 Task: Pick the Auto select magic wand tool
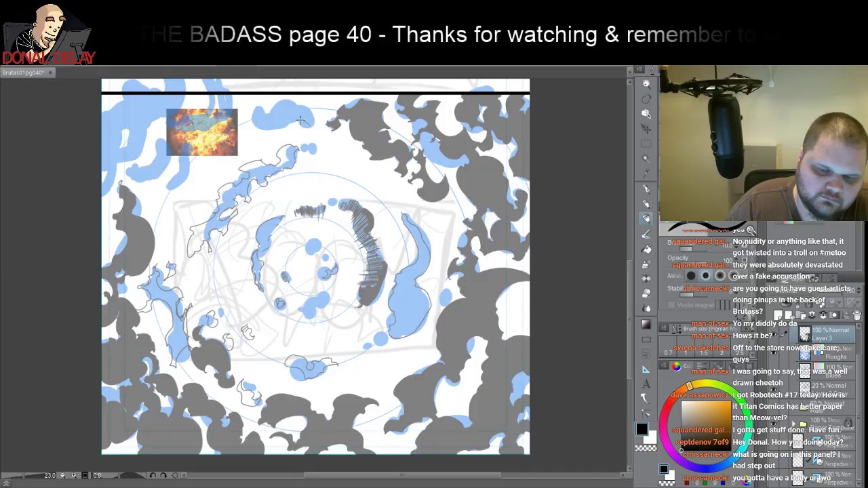pos(646,159)
